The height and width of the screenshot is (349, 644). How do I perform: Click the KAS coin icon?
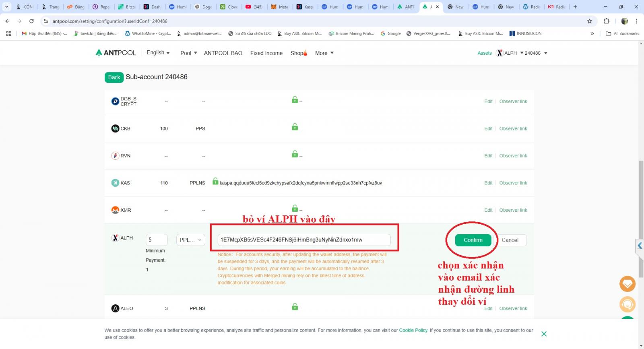coord(115,183)
